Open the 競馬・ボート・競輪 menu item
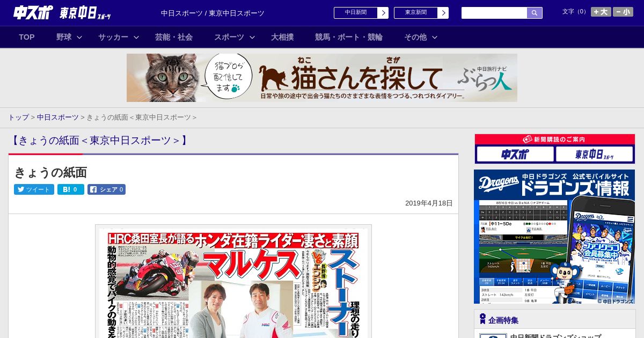The height and width of the screenshot is (338, 644). [349, 37]
